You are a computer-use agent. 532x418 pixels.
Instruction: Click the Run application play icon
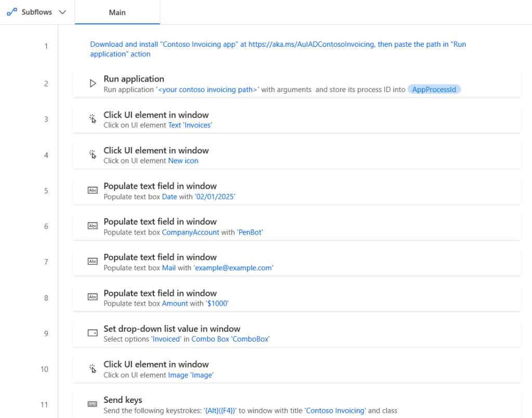pos(93,83)
